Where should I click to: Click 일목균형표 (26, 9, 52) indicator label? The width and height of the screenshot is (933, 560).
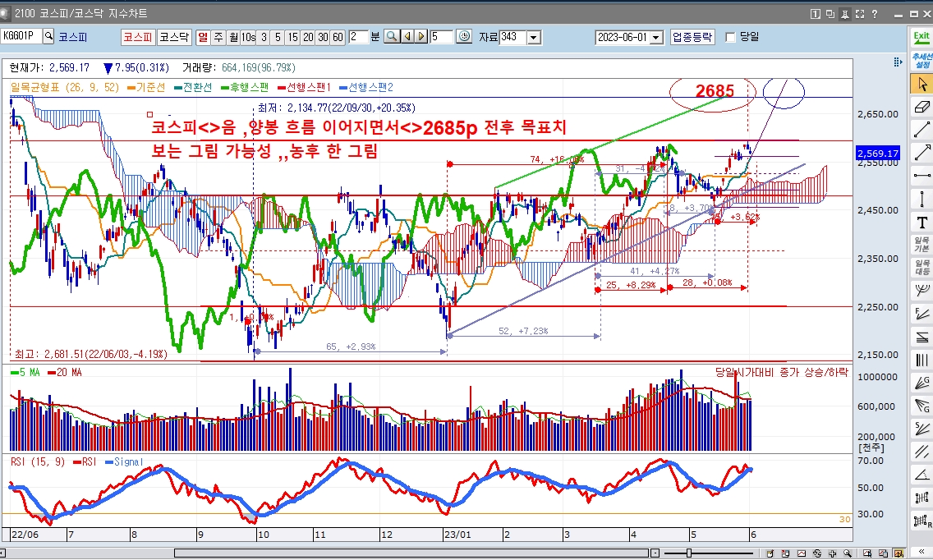point(65,88)
